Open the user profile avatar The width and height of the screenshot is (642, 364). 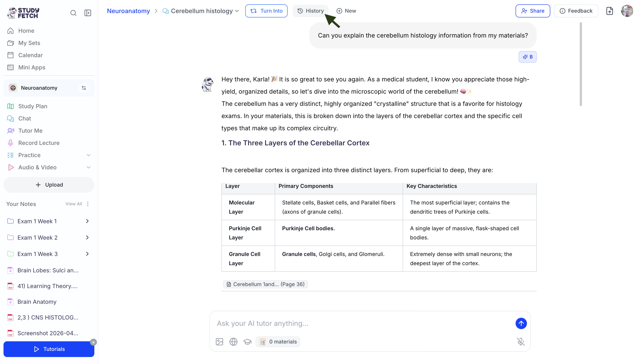point(627,11)
